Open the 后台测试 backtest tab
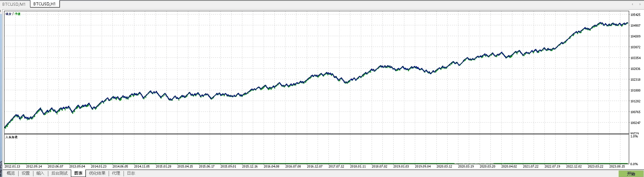Screen dimensions: 644x177 59,173
